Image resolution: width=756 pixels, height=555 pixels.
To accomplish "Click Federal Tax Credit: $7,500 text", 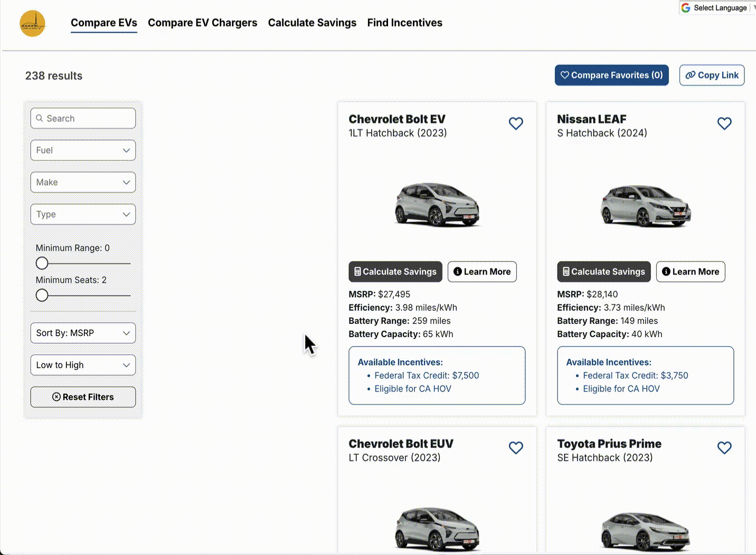I will click(x=427, y=376).
